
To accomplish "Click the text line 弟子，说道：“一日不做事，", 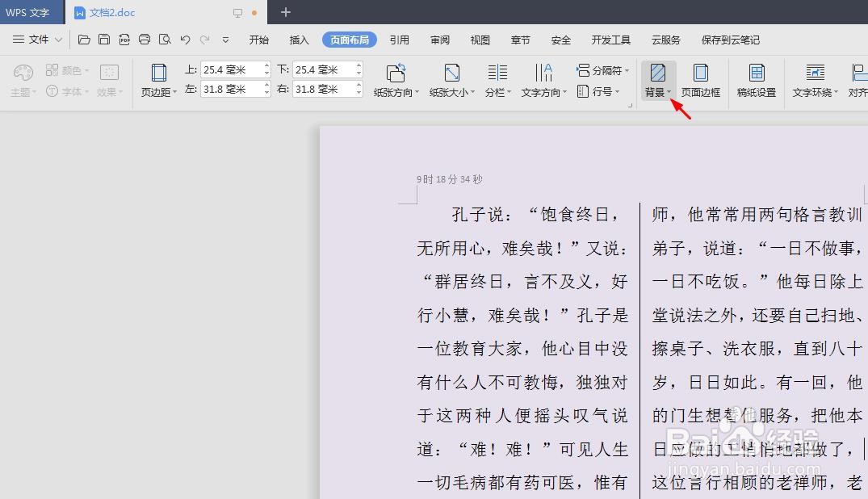I will (757, 248).
